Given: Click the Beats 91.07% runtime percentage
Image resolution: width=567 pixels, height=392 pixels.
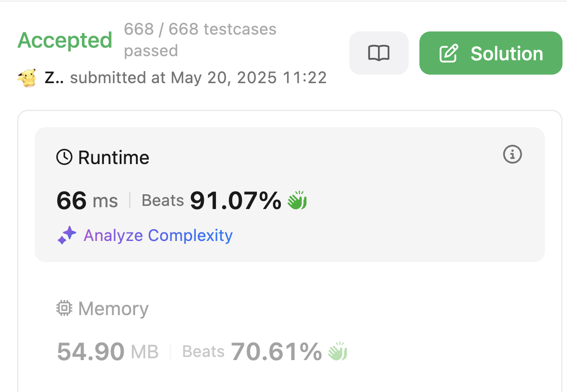Looking at the screenshot, I should [x=211, y=200].
